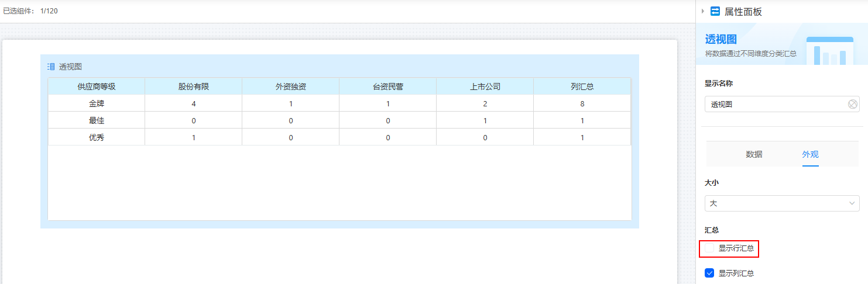Click the 列汇总 column header
This screenshot has height=284, width=868.
[x=582, y=86]
